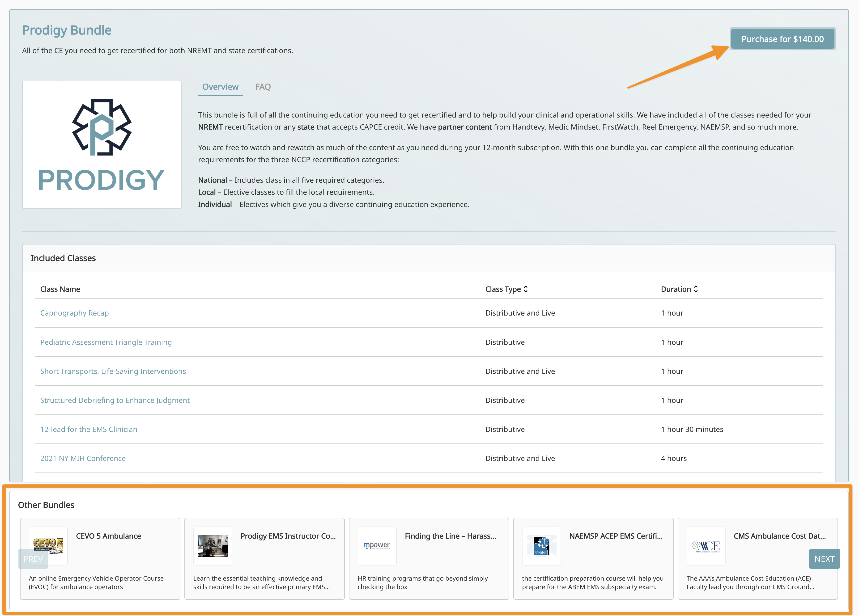Viewport: 859px width, 616px height.
Task: Click the 'certification preparation course' description
Action: (593, 583)
